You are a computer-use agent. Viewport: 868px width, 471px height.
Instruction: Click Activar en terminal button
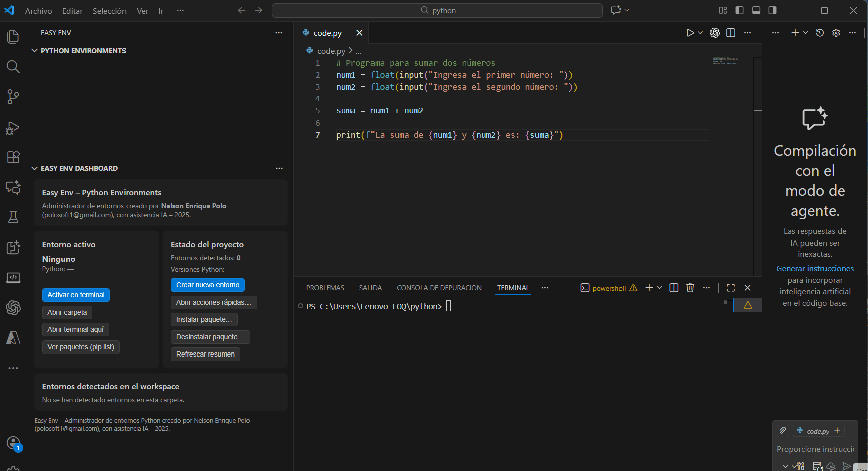[x=76, y=295]
